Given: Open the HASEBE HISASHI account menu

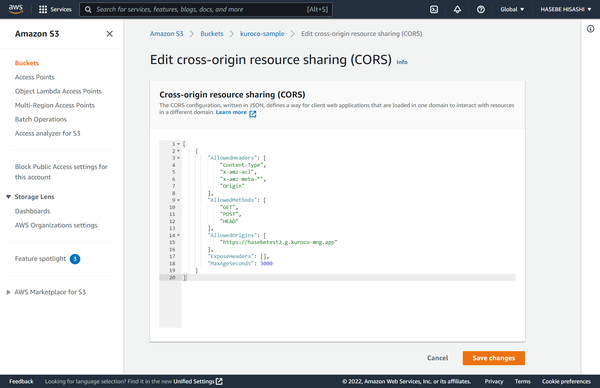Looking at the screenshot, I should click(566, 9).
